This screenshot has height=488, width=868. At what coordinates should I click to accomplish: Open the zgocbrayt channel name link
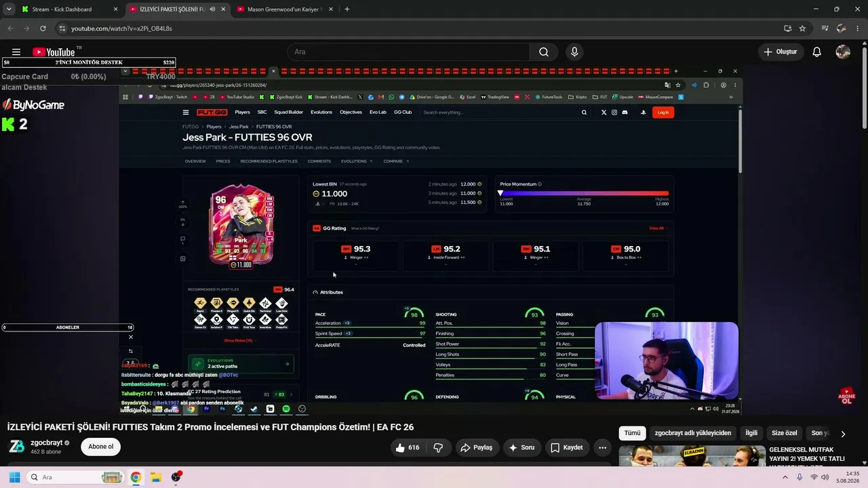coord(47,443)
